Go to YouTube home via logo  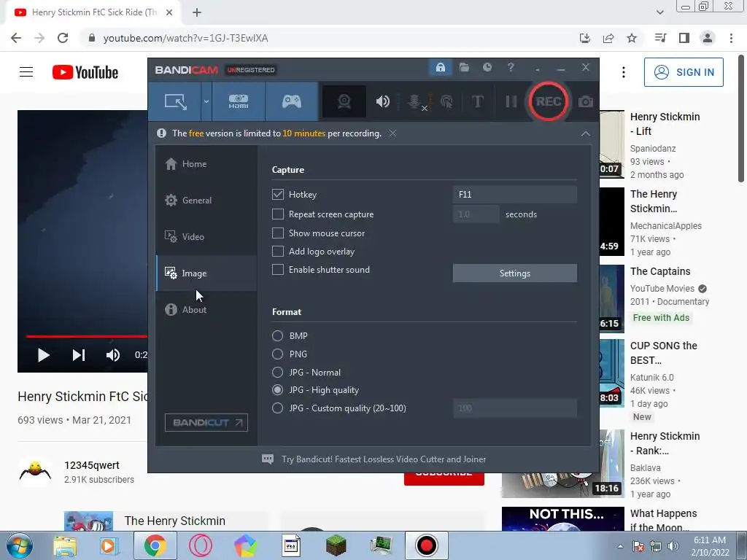[x=85, y=72]
